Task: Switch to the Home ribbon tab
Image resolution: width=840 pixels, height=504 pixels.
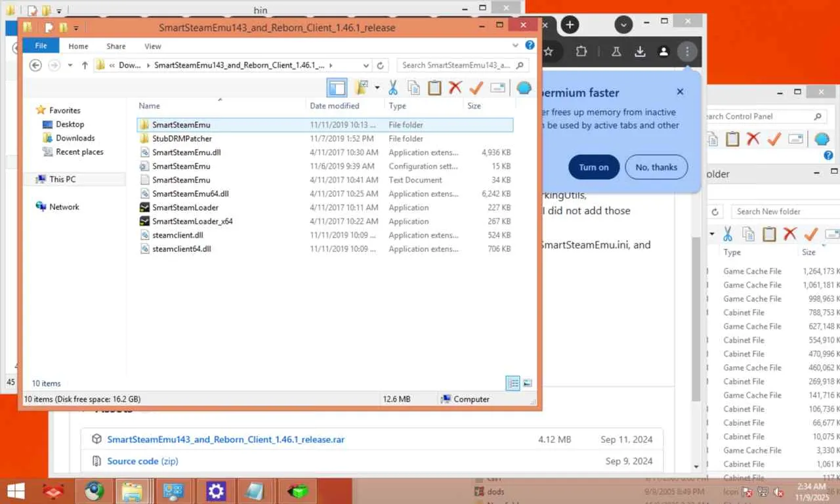Action: pos(79,46)
